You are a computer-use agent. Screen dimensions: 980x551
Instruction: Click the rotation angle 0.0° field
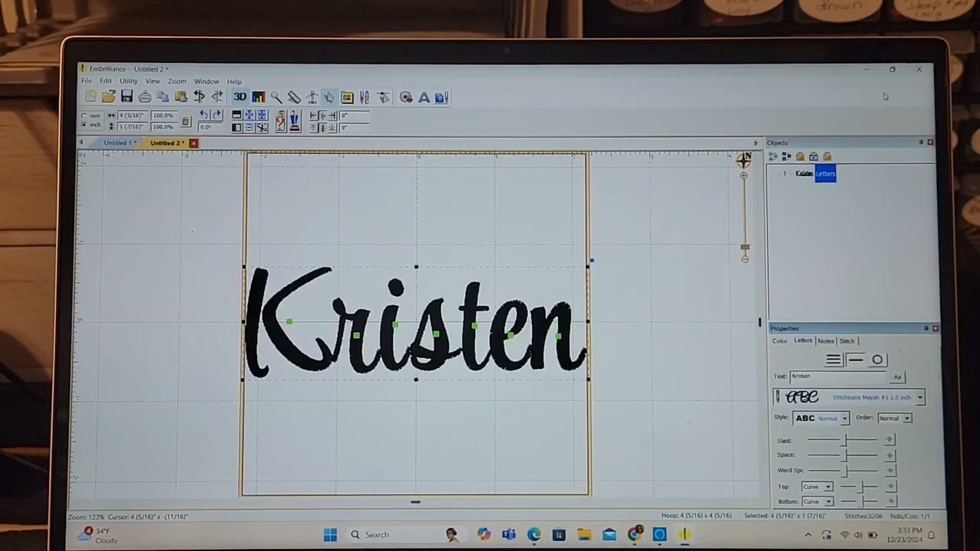pos(211,127)
